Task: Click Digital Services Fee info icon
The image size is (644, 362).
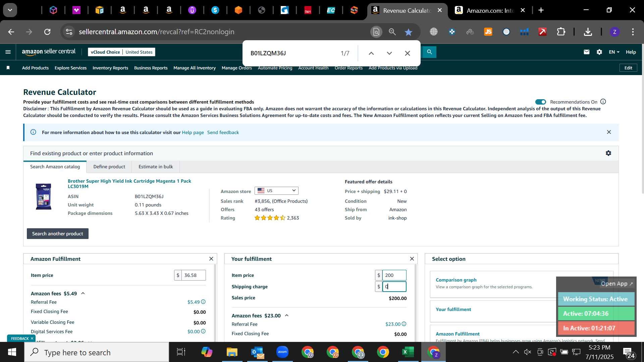Action: click(x=203, y=331)
